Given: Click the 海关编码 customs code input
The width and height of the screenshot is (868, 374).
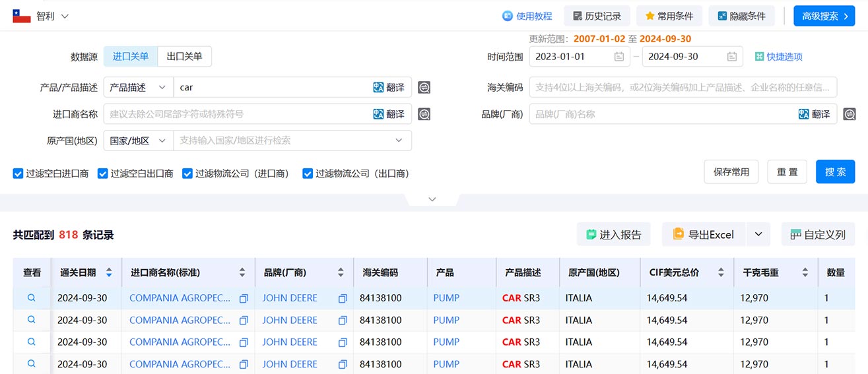Looking at the screenshot, I should [x=683, y=87].
